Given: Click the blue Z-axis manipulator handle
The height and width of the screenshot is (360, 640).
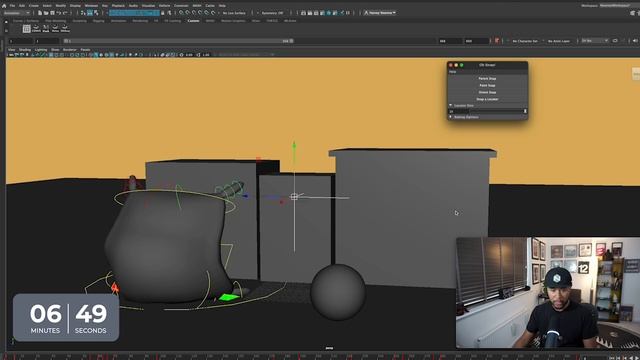Looking at the screenshot, I should coord(245,196).
